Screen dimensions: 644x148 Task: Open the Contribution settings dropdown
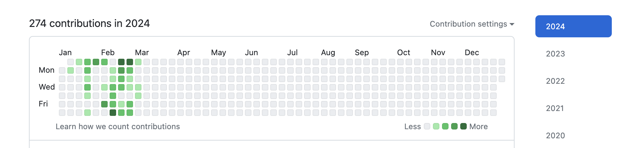pos(472,24)
